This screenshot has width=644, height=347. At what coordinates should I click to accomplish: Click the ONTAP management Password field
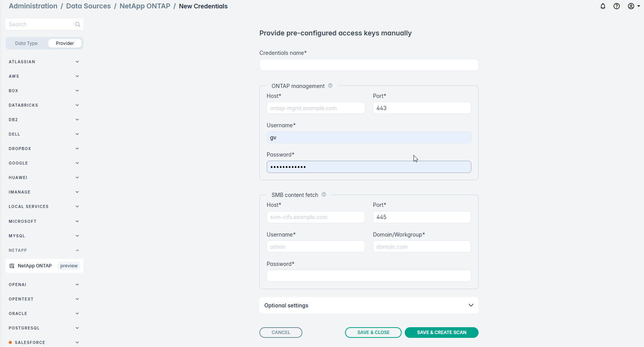click(369, 167)
